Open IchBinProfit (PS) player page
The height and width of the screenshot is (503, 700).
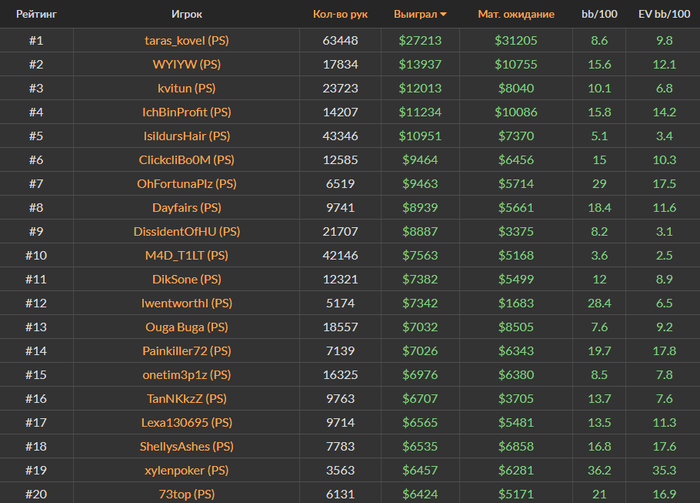point(187,112)
